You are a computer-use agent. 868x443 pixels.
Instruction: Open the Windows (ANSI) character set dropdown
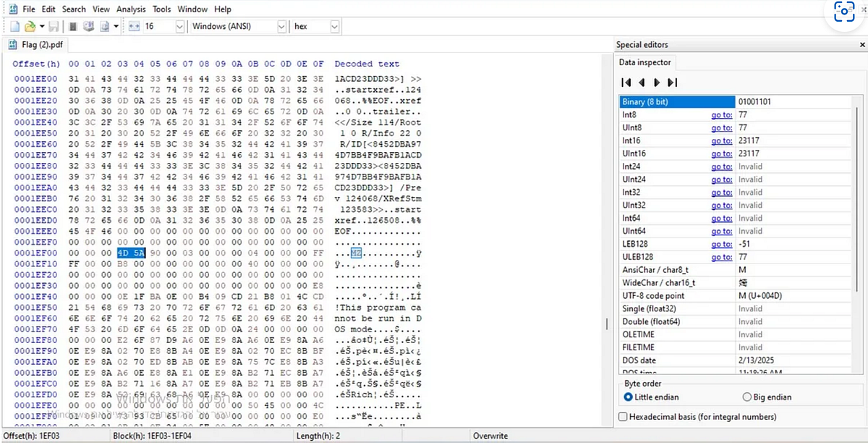[283, 26]
